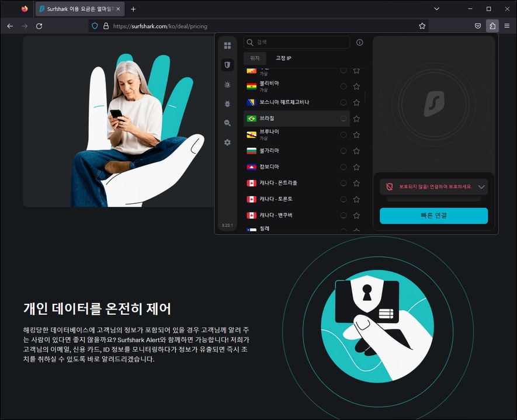This screenshot has height=420, width=517.
Task: Click the version number 3.23.1
Action: (x=227, y=225)
